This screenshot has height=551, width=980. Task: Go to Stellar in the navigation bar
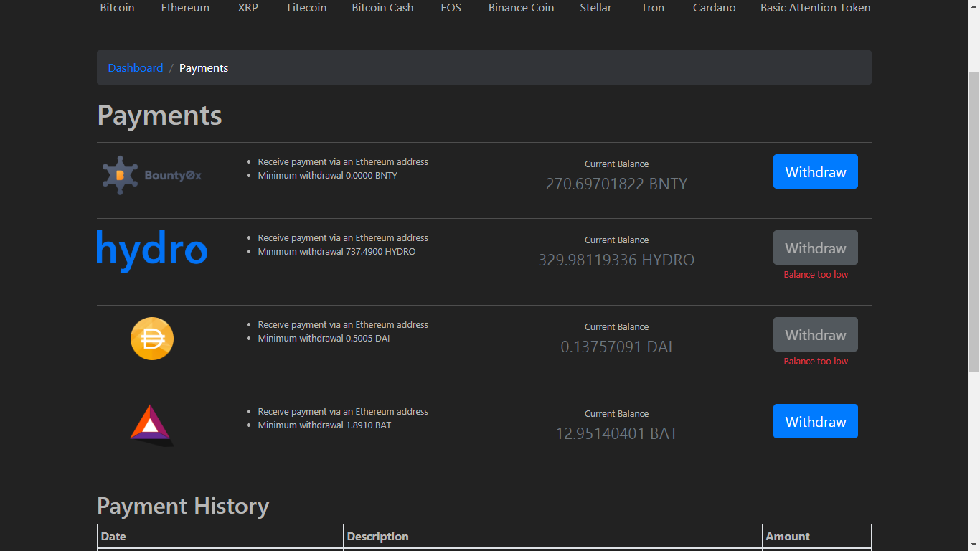[x=596, y=8]
